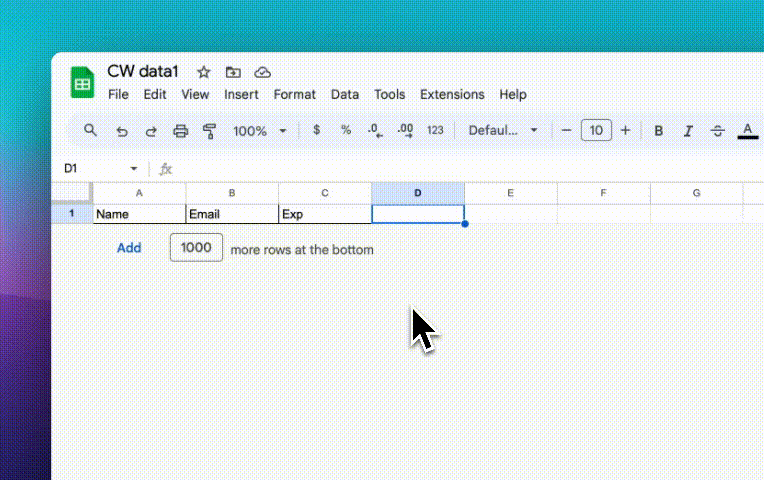
Task: Select the active cell D1
Action: (418, 214)
